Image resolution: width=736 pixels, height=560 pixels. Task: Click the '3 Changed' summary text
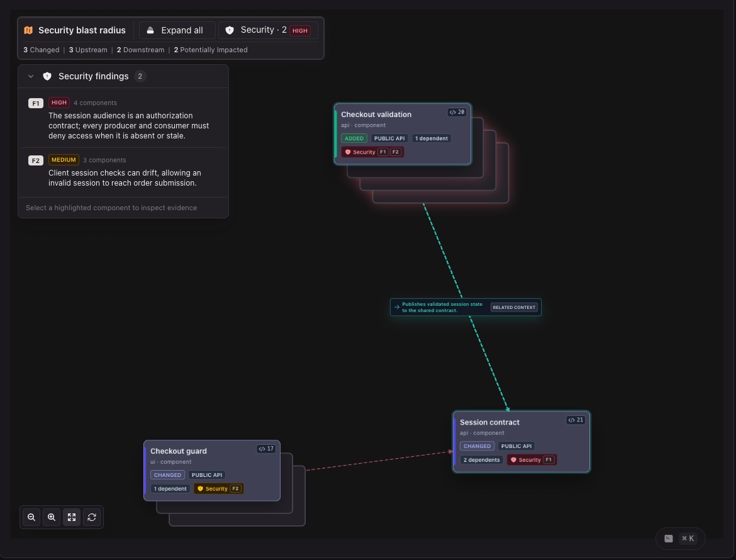[x=42, y=50]
